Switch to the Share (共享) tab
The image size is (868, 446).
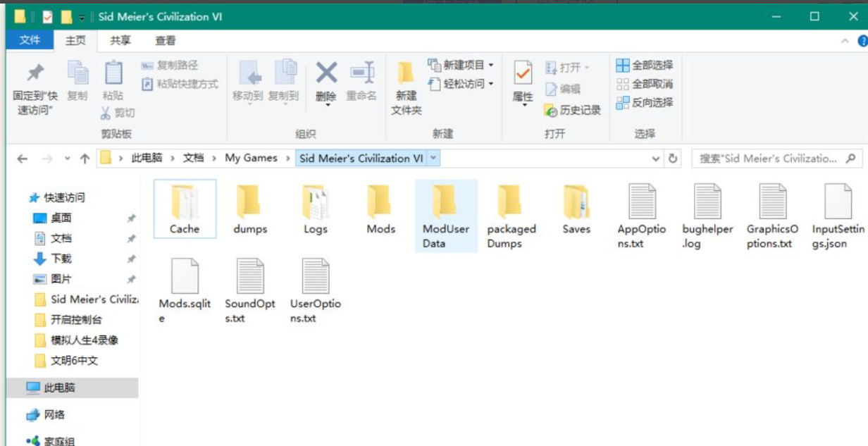(120, 40)
